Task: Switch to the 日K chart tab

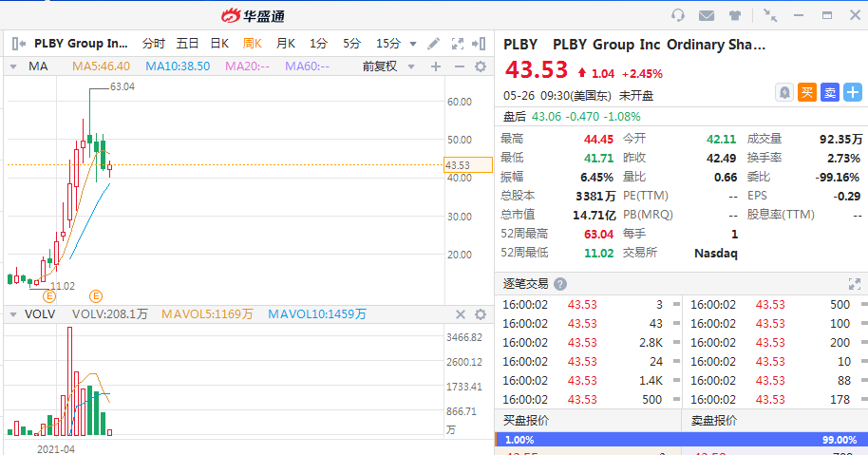Action: 219,44
